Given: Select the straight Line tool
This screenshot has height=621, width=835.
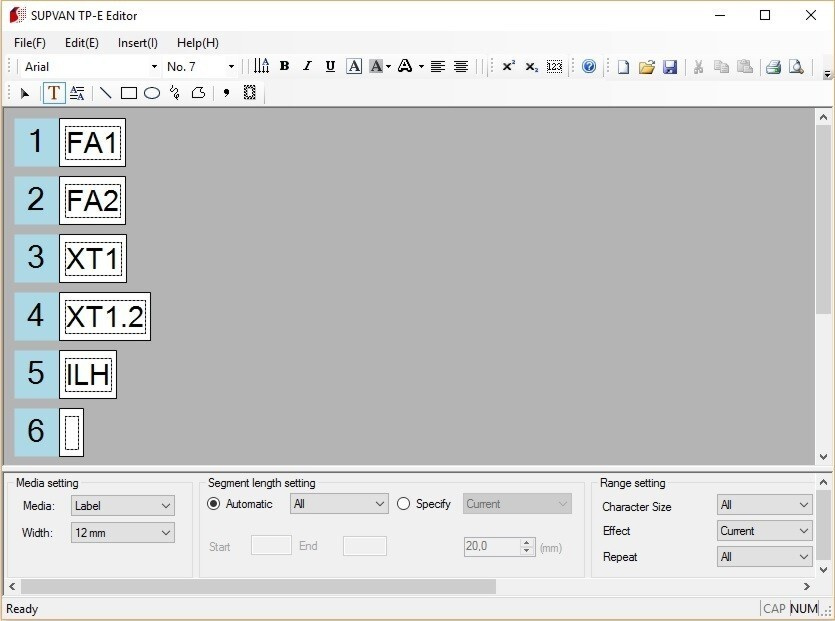Looking at the screenshot, I should pos(105,93).
